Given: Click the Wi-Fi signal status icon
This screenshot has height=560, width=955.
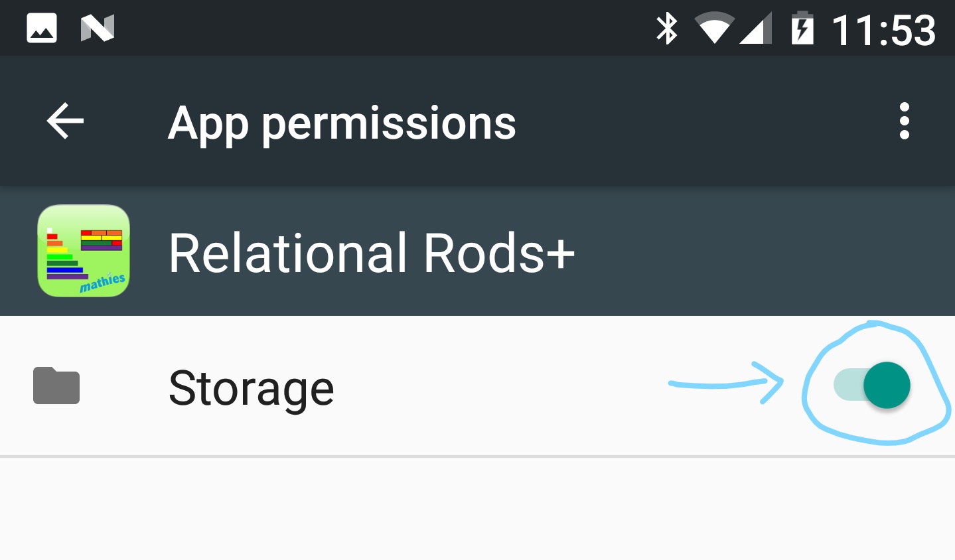Looking at the screenshot, I should pyautogui.click(x=714, y=29).
